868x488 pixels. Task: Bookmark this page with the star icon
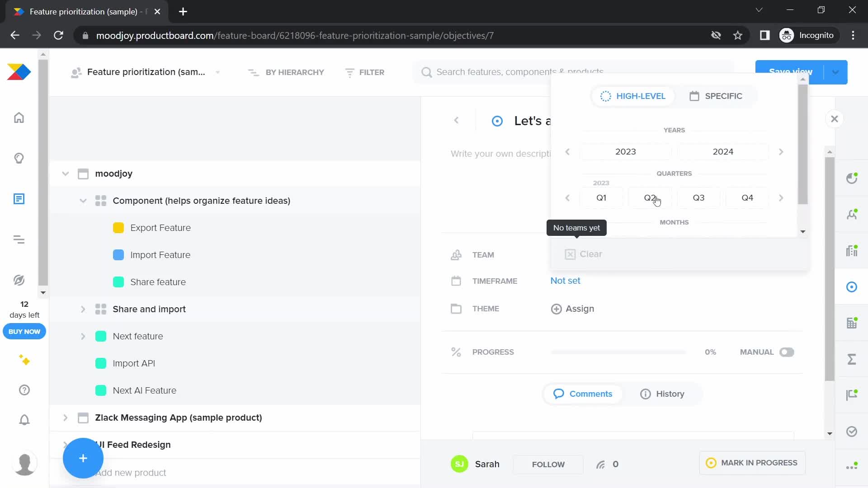pyautogui.click(x=738, y=35)
